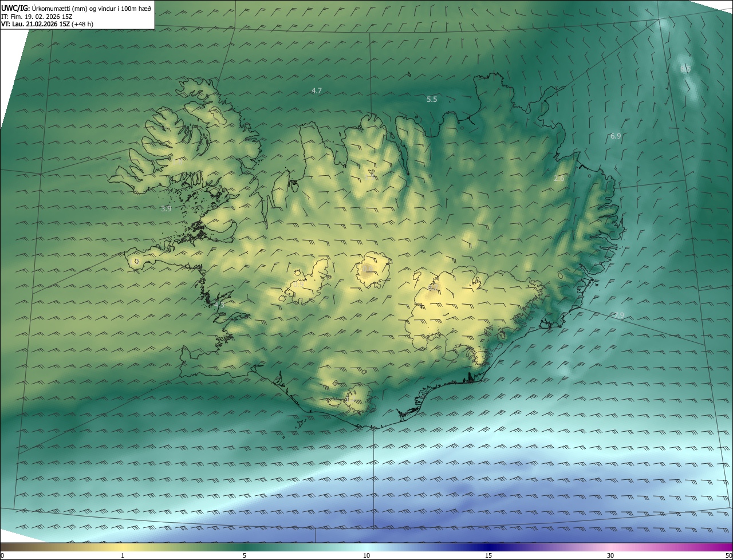Viewport: 733px width, 560px height.
Task: Click the 3.9 value label in Breiðafjörður
Action: click(x=166, y=209)
